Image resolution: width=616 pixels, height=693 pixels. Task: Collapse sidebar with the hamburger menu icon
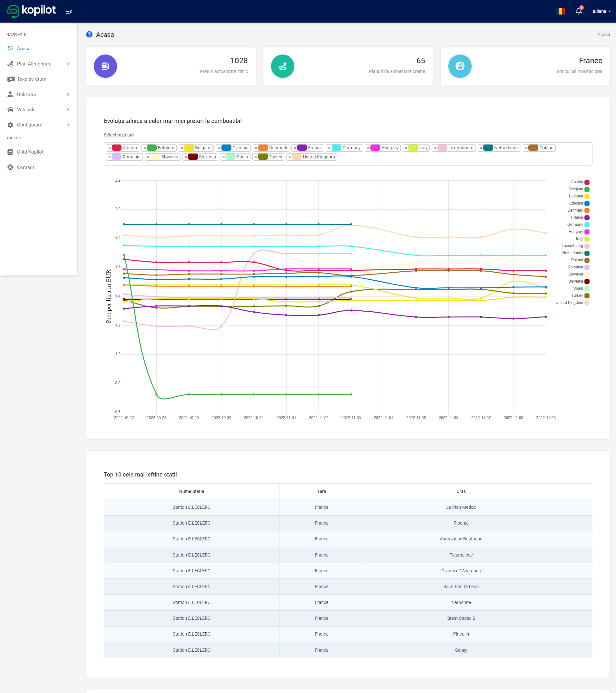(x=68, y=12)
